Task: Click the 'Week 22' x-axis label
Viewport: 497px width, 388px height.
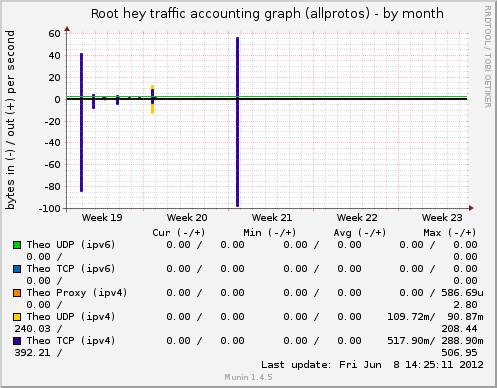Action: pos(357,218)
